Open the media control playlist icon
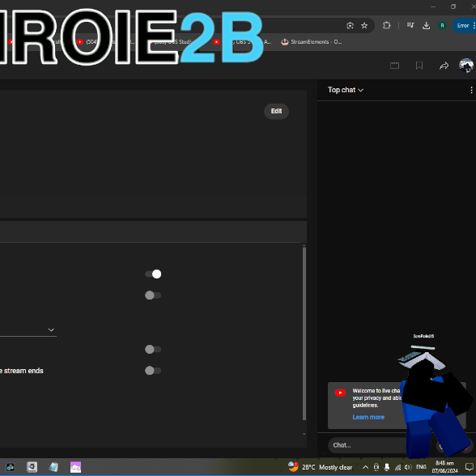Viewport: 476px width, 476px height. pos(410,25)
